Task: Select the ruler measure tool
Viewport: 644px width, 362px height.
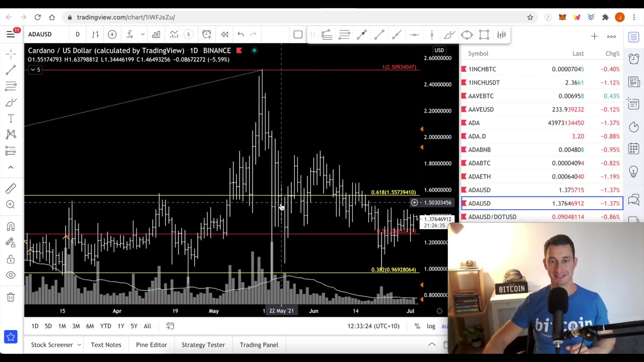Action: click(11, 189)
